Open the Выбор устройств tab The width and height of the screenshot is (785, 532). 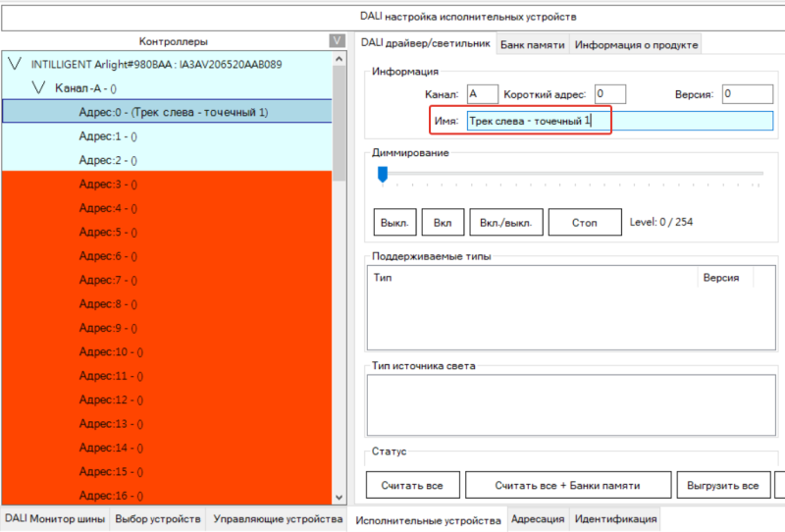tap(158, 518)
